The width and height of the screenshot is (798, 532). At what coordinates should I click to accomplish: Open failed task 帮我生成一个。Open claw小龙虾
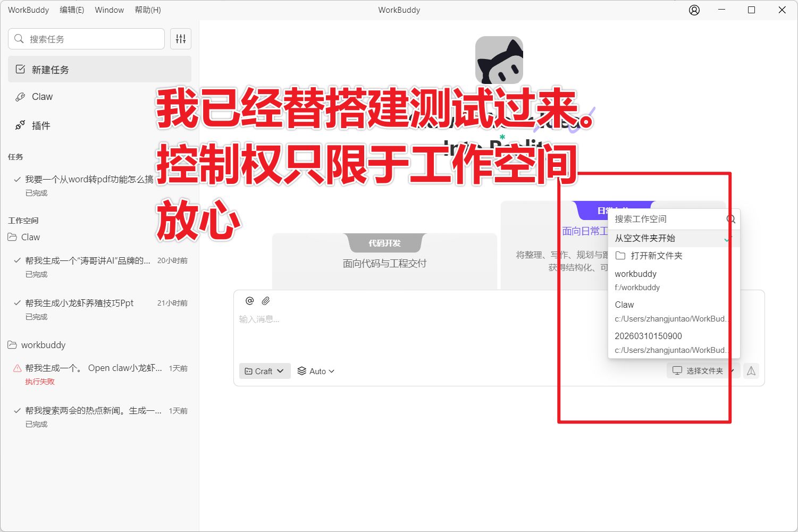99,374
